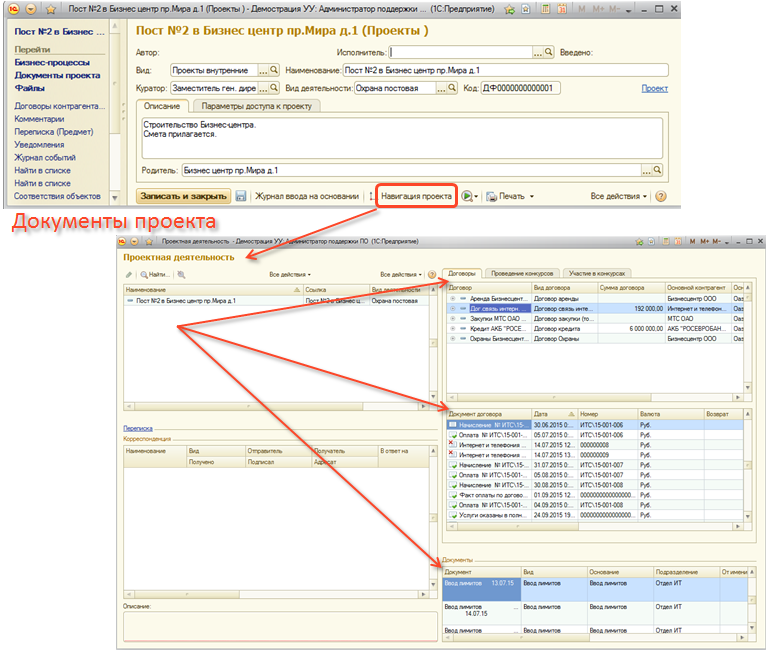Click the magnifier icon next to Родитель field

coord(658,170)
